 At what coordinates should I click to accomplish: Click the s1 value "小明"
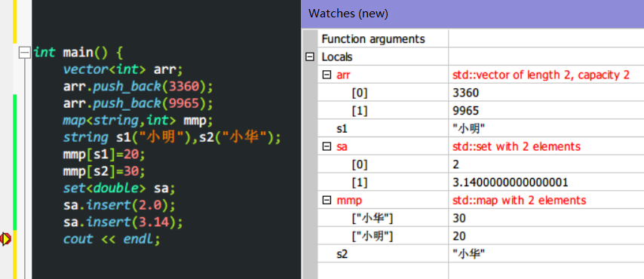point(468,129)
